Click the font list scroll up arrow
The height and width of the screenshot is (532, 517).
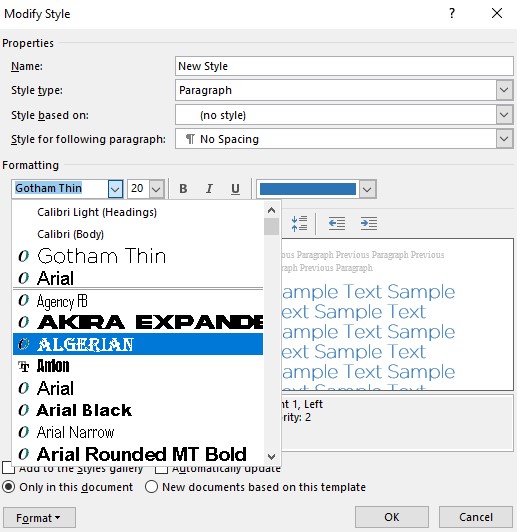(271, 210)
